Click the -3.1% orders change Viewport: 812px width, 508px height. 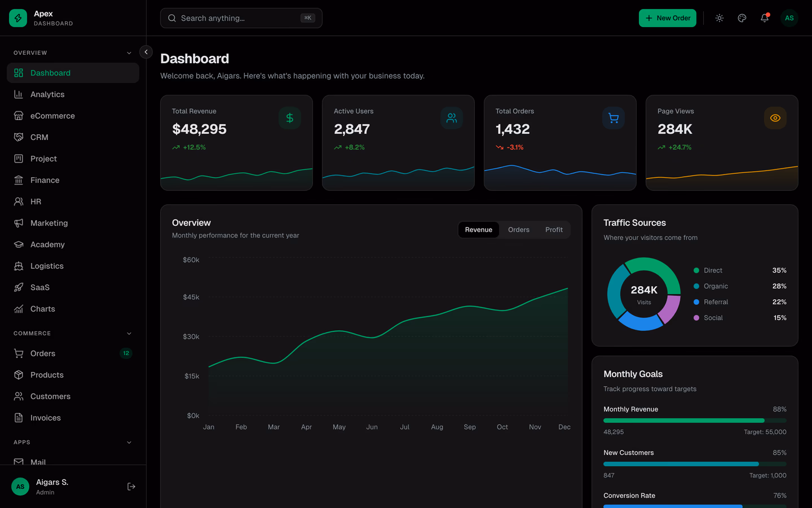tap(510, 147)
